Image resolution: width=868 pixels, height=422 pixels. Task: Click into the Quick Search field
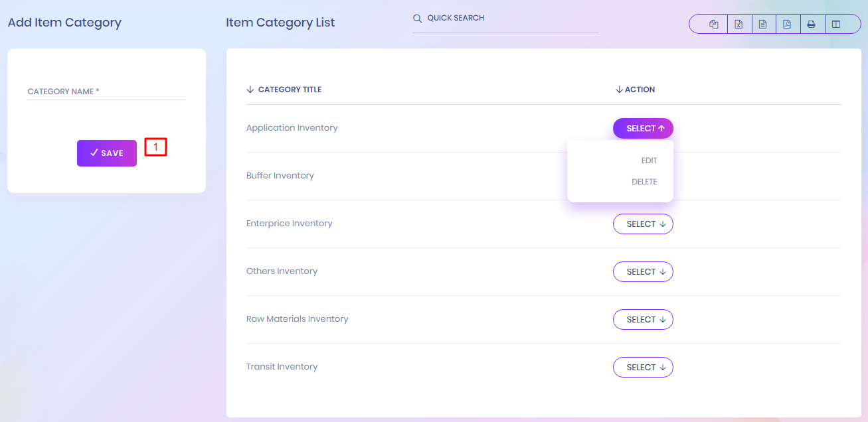(511, 19)
